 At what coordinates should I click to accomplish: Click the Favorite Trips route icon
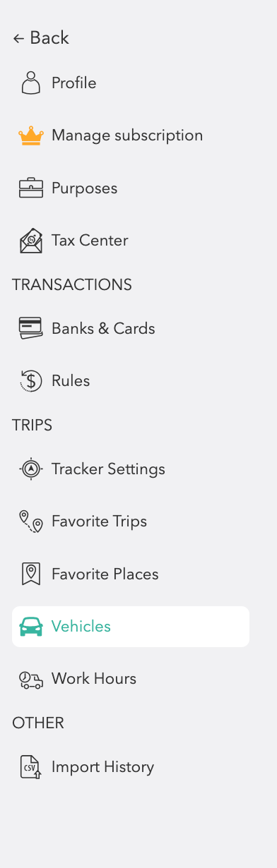(30, 522)
